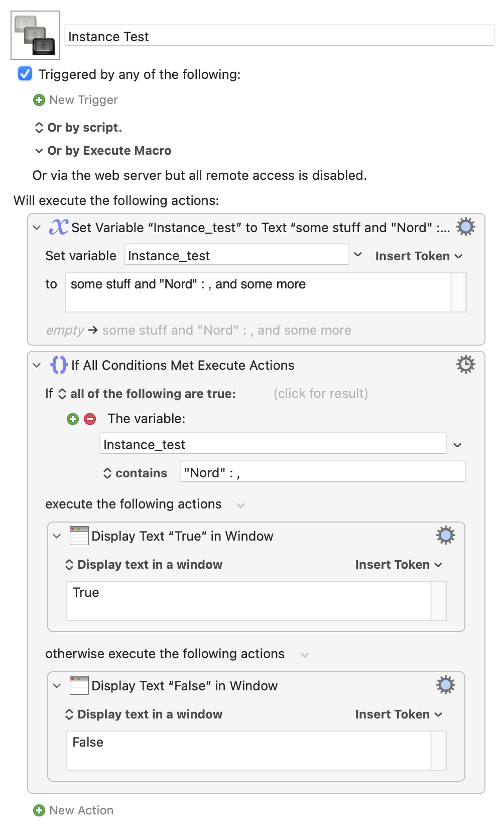Open the all of the following are true popup
This screenshot has width=504, height=827.
(148, 394)
